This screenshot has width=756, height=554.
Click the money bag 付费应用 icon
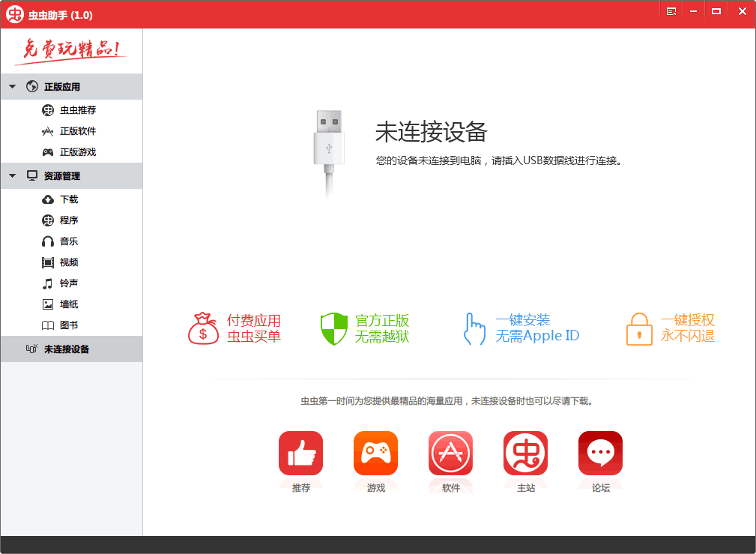(x=203, y=328)
